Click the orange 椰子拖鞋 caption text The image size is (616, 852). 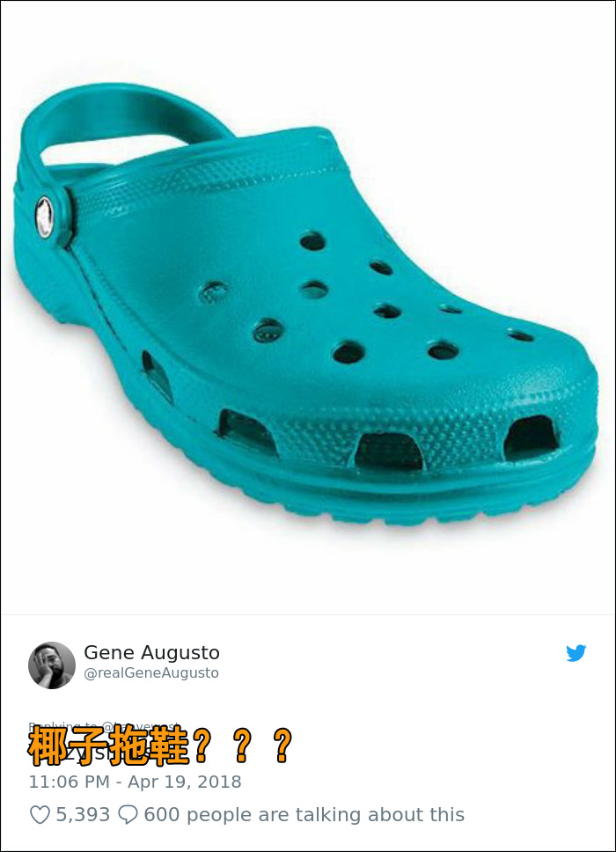pyautogui.click(x=108, y=746)
